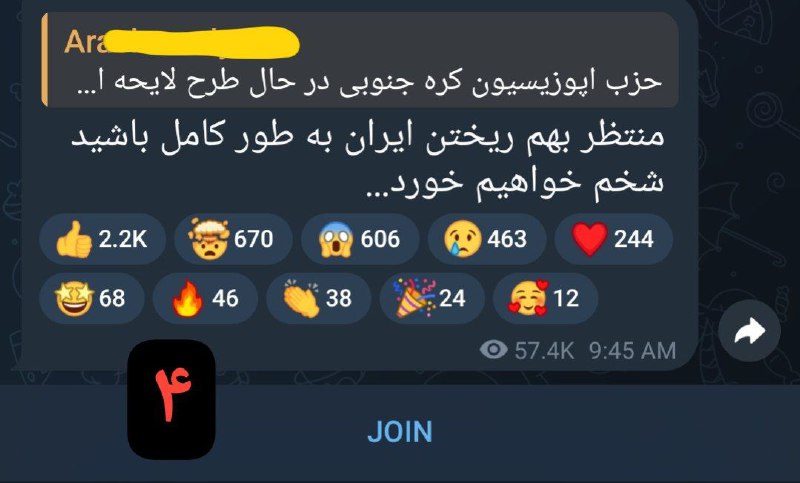800x483 pixels.
Task: Tap the party popper reaction with 24
Action: (x=432, y=298)
